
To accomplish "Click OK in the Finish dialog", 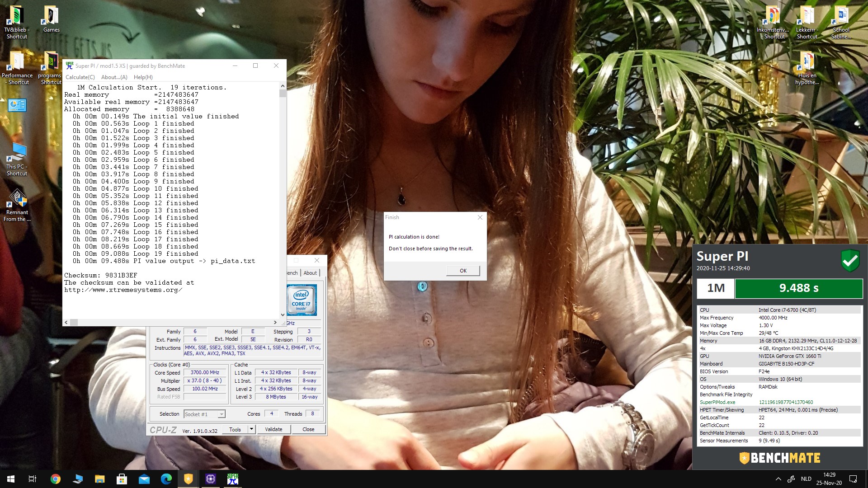I will (463, 271).
